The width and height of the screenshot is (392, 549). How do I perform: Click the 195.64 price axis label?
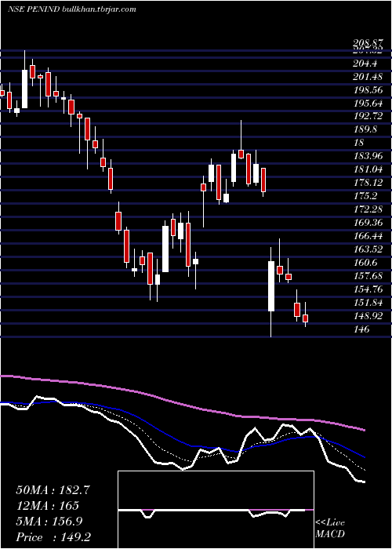pyautogui.click(x=368, y=104)
